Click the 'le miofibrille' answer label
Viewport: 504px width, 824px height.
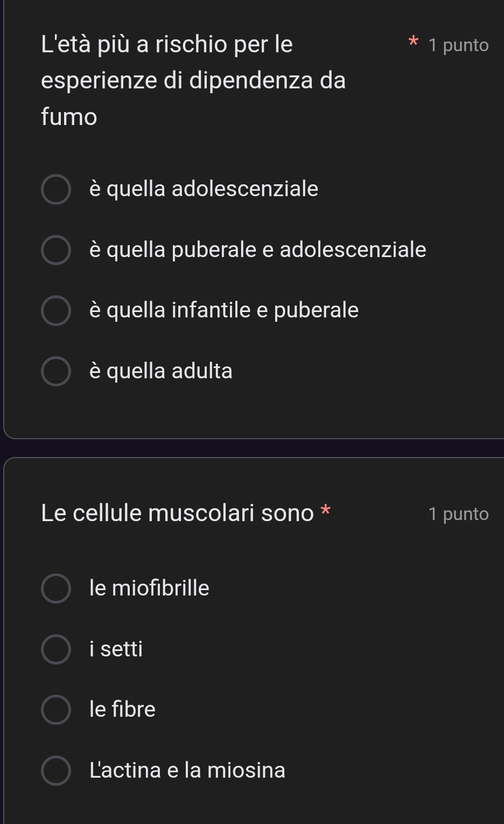(x=149, y=587)
